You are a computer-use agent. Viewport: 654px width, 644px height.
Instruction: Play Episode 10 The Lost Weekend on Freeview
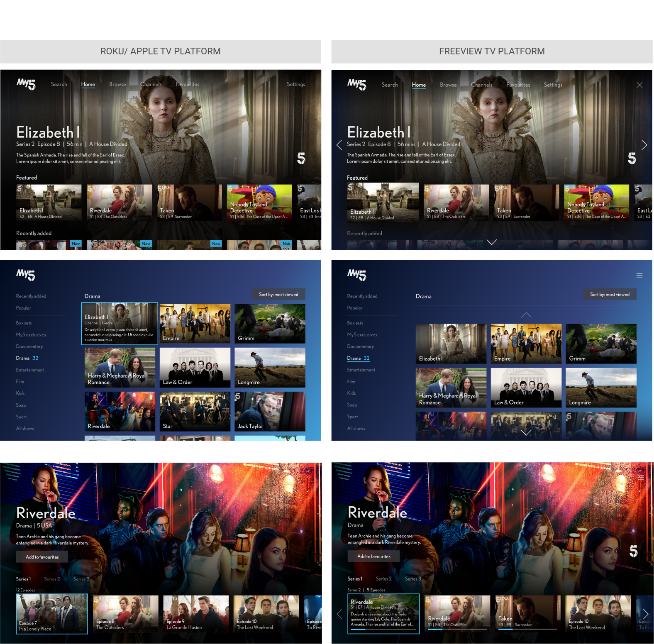[x=598, y=614]
